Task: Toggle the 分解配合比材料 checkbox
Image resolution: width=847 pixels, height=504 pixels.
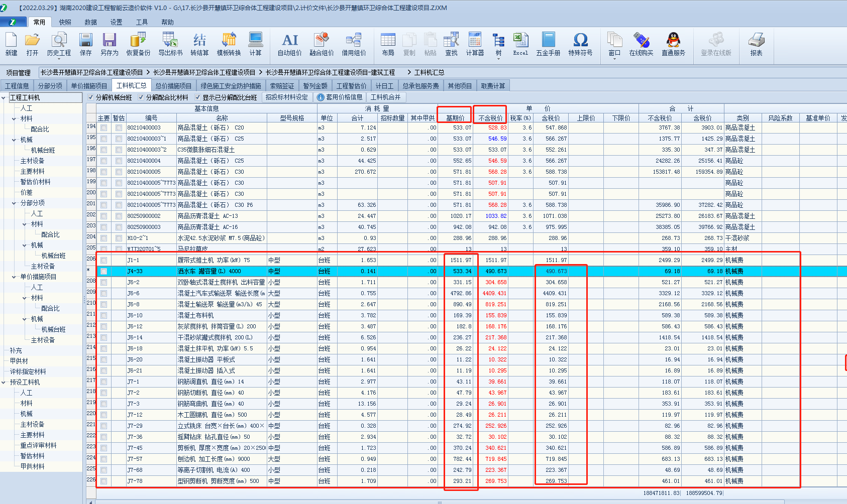Action: 141,97
